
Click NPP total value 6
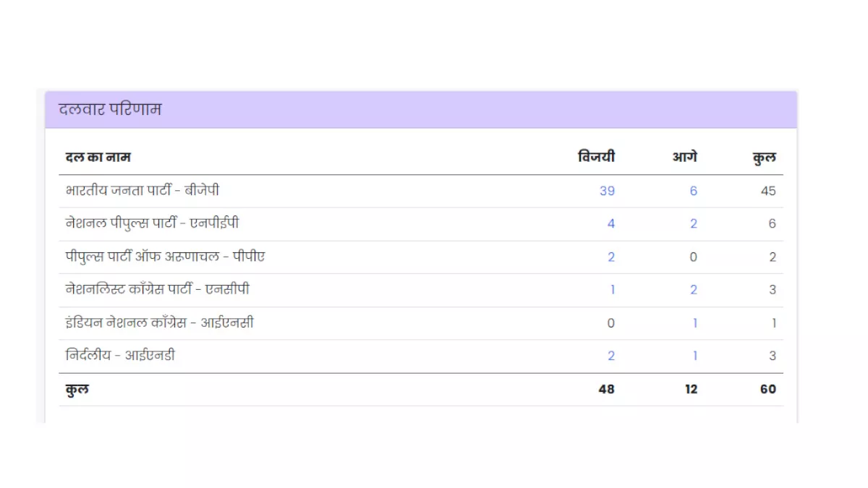[773, 224]
